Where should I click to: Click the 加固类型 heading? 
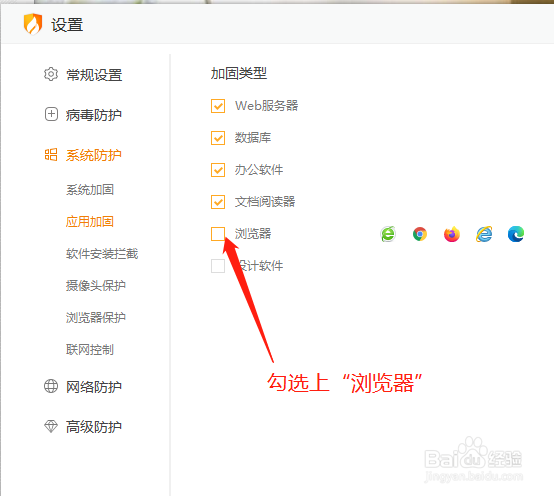pos(239,73)
